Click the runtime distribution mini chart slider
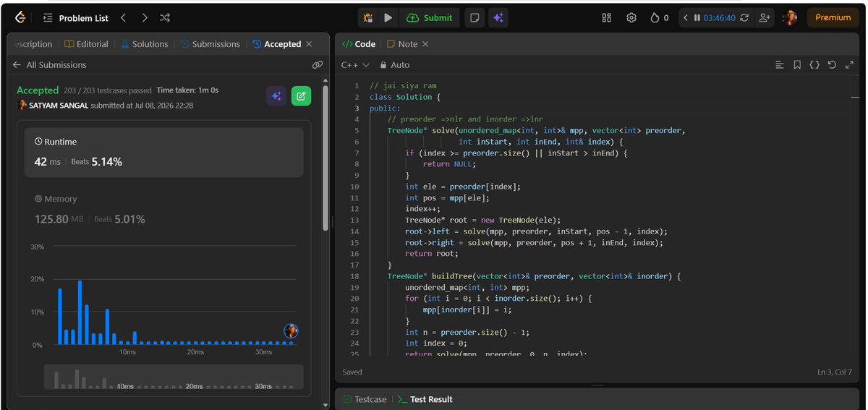The width and height of the screenshot is (868, 410). [174, 377]
